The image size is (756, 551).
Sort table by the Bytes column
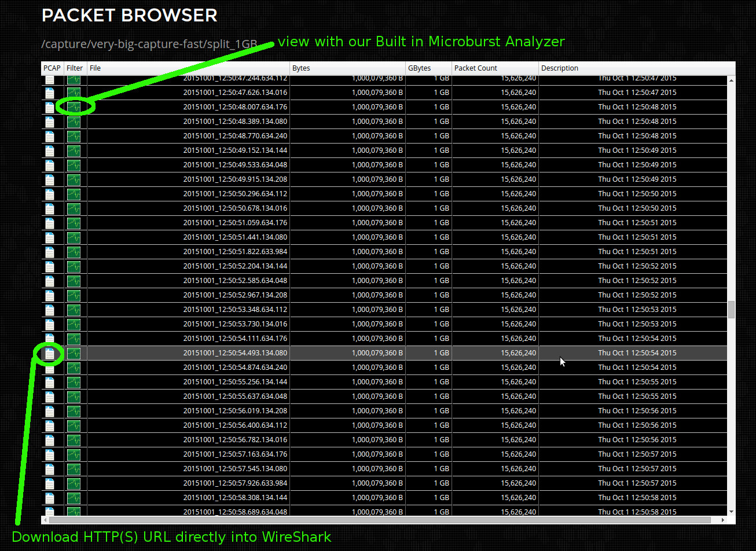click(301, 68)
